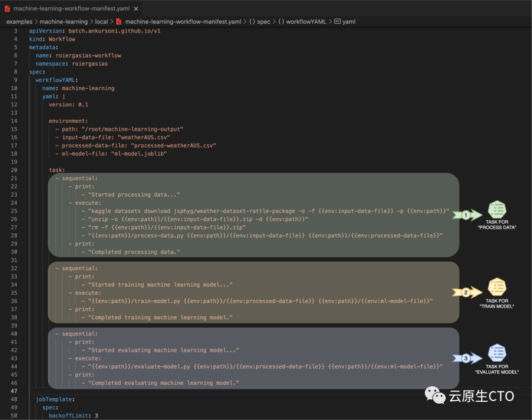
Task: Click the green Process Data hexagon icon
Action: pos(497,210)
